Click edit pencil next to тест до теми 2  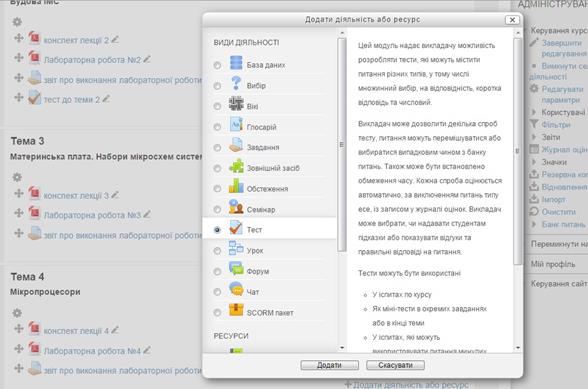point(106,98)
